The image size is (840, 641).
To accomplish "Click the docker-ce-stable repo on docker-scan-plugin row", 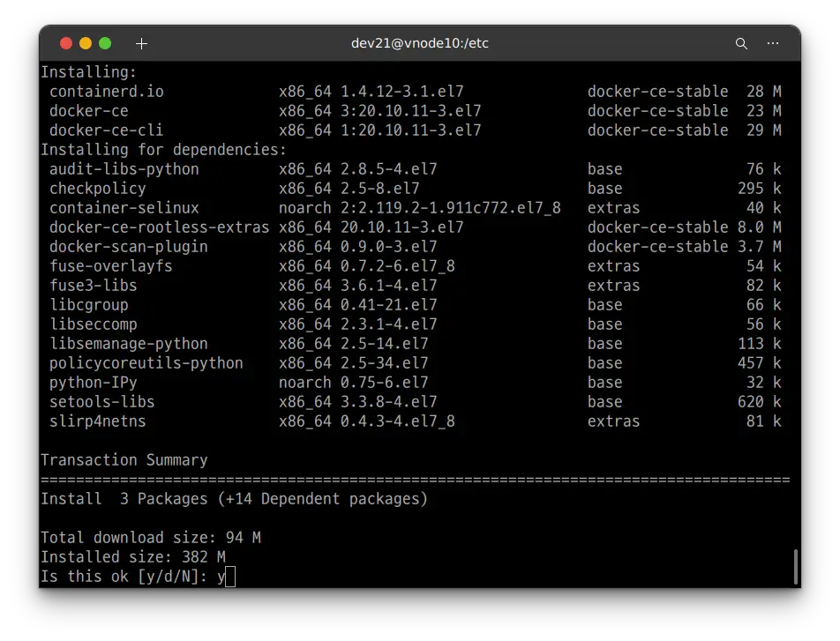I will click(x=658, y=246).
